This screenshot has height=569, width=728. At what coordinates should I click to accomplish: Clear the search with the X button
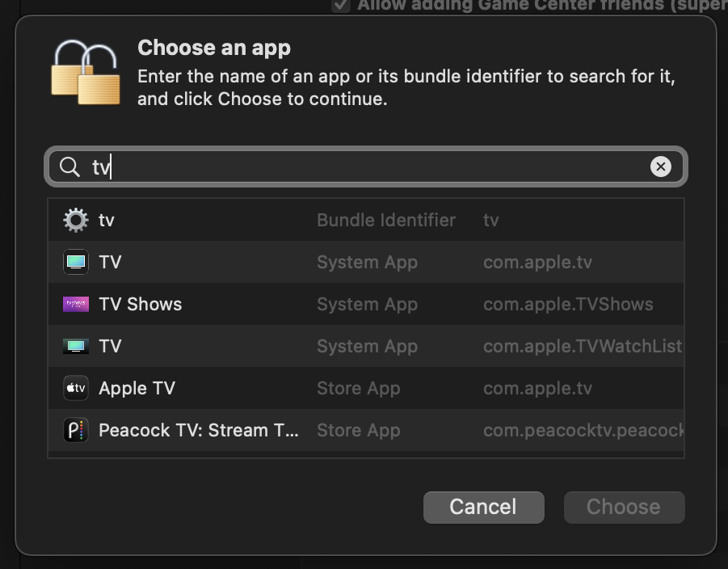click(x=661, y=166)
